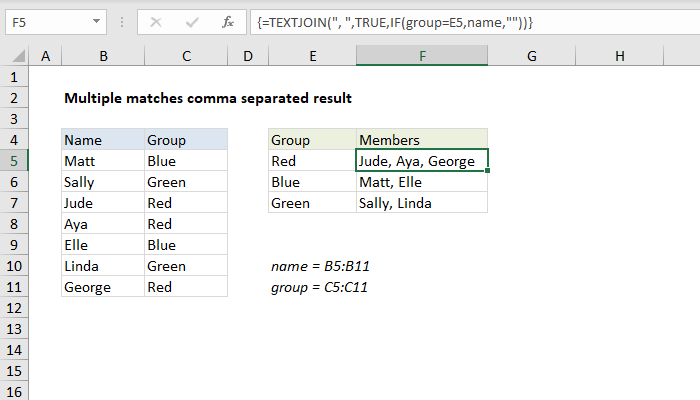Click the Cancel X icon in formula bar
The image size is (700, 400).
click(155, 21)
